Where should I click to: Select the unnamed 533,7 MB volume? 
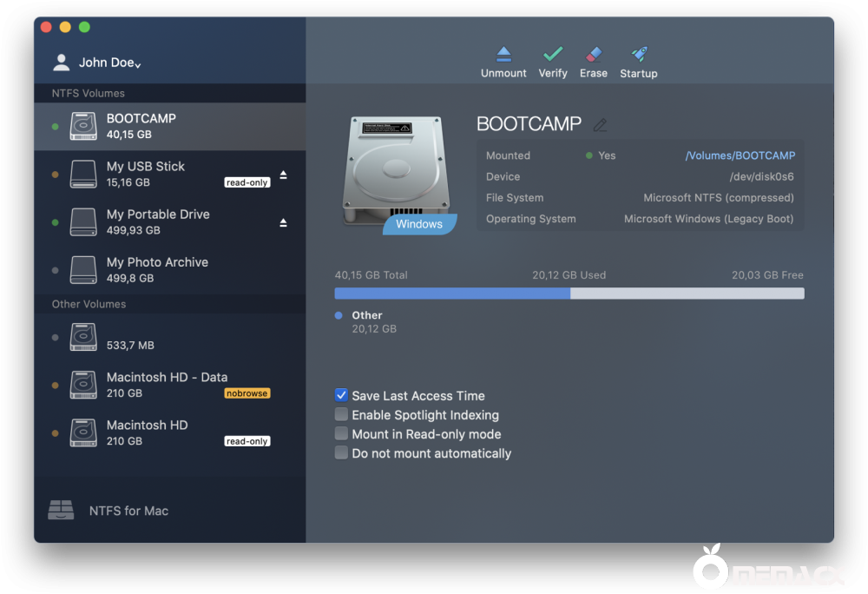[x=130, y=337]
